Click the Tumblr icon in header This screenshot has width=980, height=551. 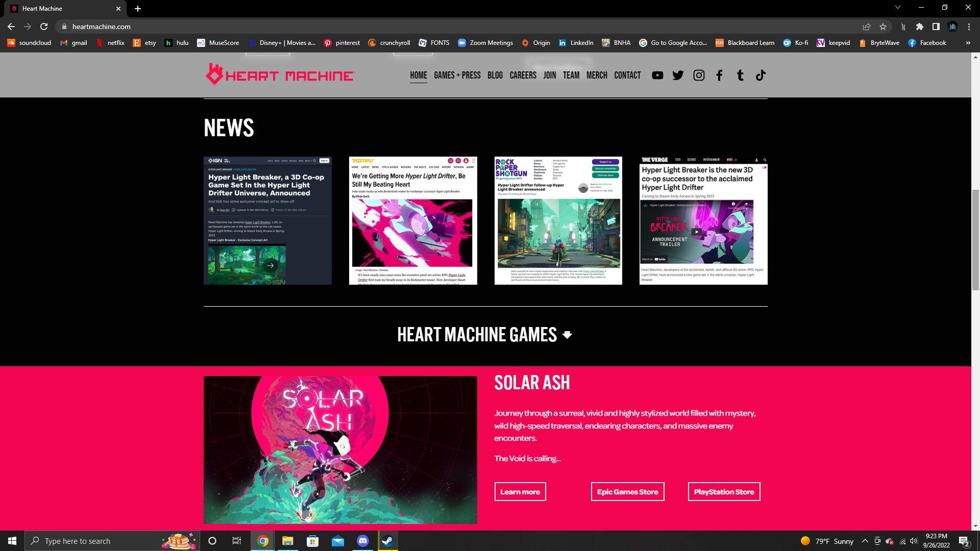(740, 76)
